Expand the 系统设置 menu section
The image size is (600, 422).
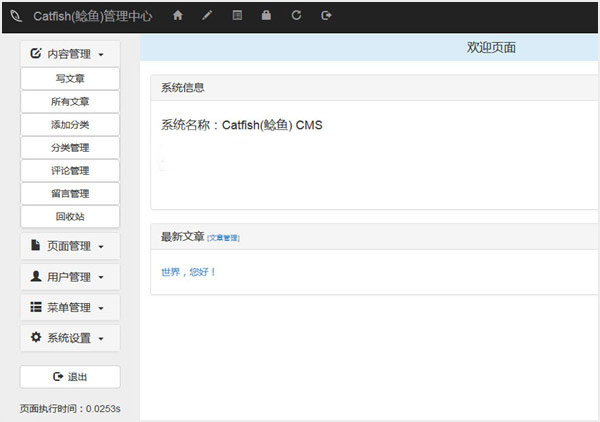click(70, 338)
